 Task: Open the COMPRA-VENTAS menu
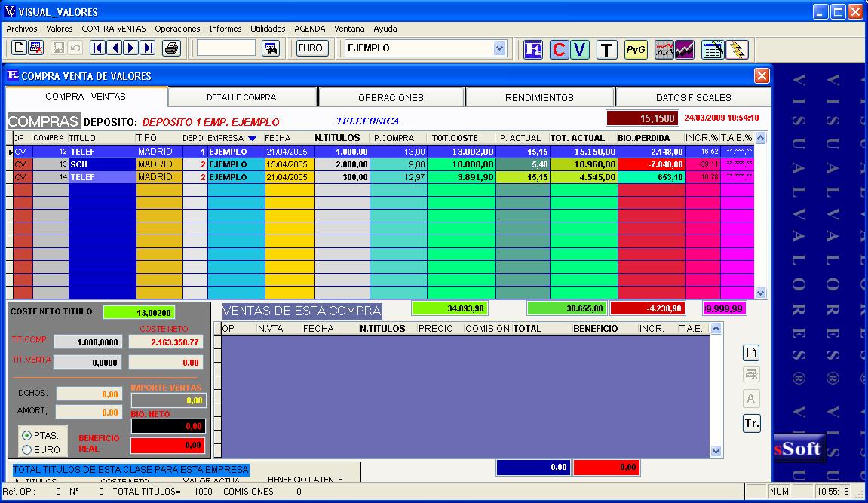click(113, 29)
